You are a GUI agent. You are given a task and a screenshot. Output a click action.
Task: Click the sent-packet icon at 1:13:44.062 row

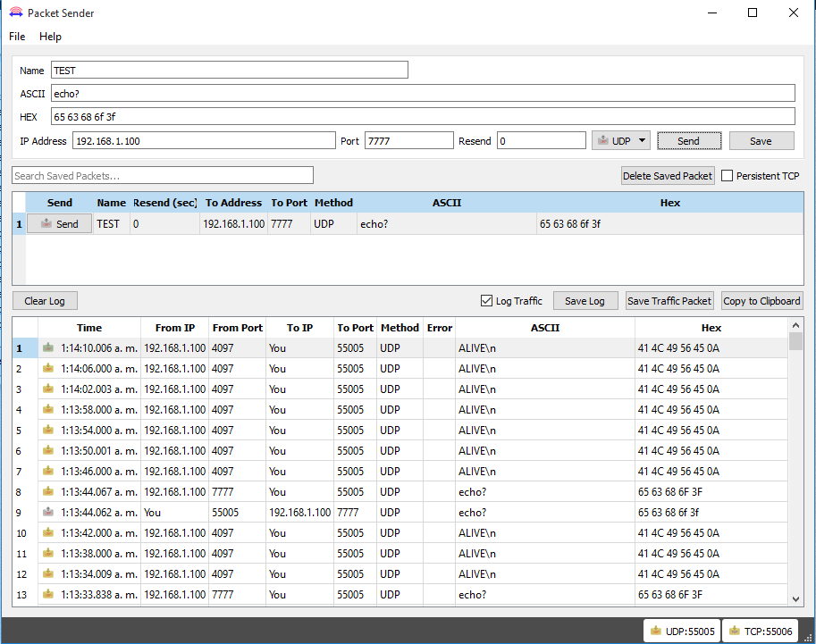click(x=48, y=512)
